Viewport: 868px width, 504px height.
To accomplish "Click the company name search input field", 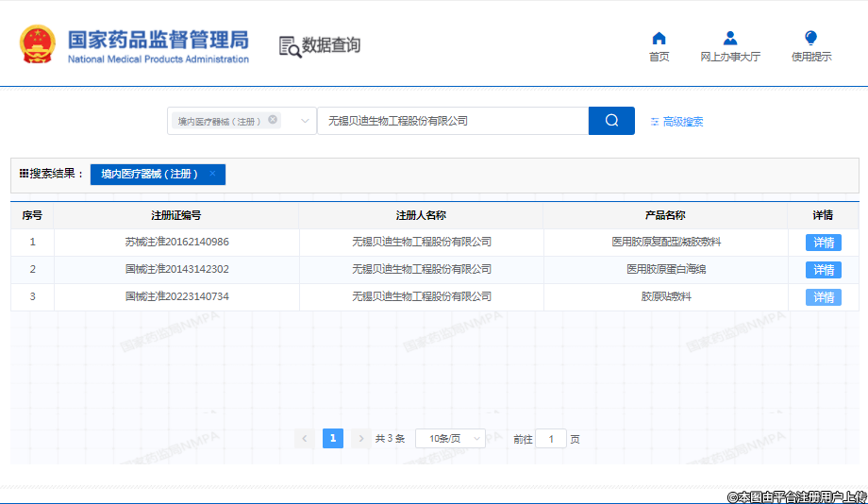I will [x=453, y=121].
